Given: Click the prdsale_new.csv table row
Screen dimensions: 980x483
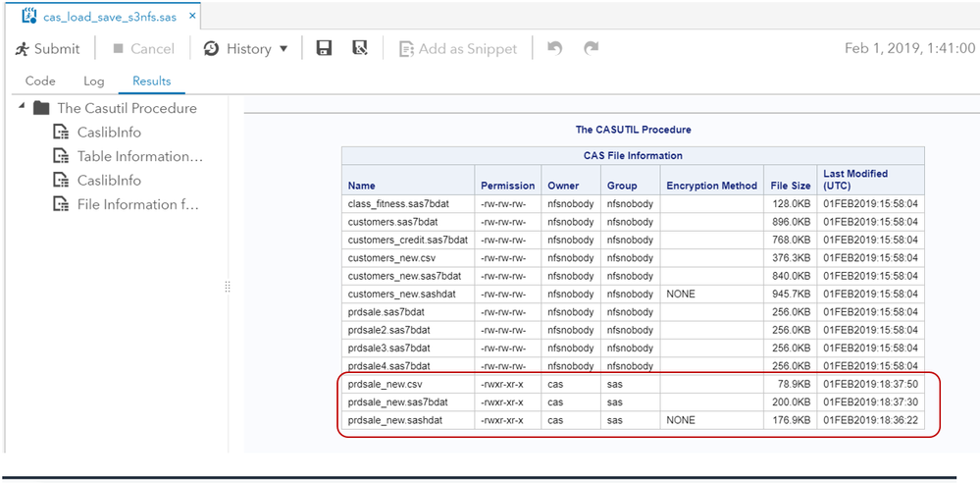Looking at the screenshot, I should [x=390, y=384].
